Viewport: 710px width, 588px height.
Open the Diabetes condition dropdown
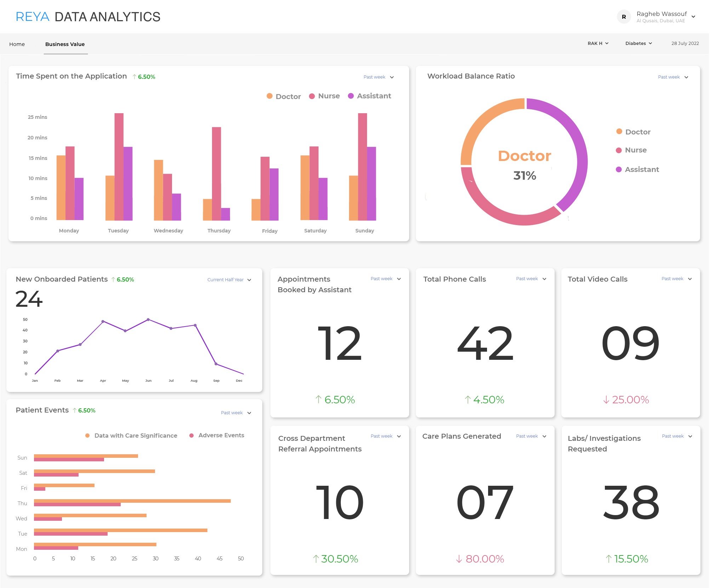(x=639, y=43)
